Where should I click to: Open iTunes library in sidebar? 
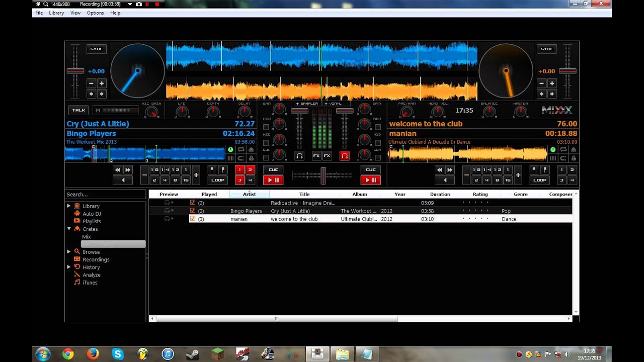pos(90,283)
